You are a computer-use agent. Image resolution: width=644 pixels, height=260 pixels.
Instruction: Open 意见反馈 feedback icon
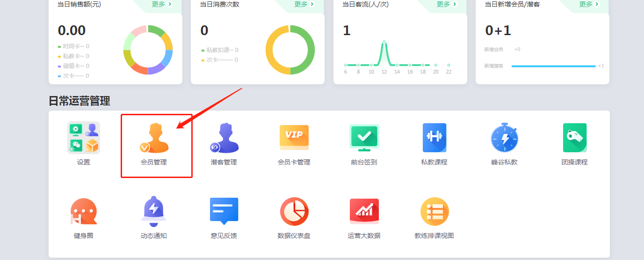(x=224, y=211)
